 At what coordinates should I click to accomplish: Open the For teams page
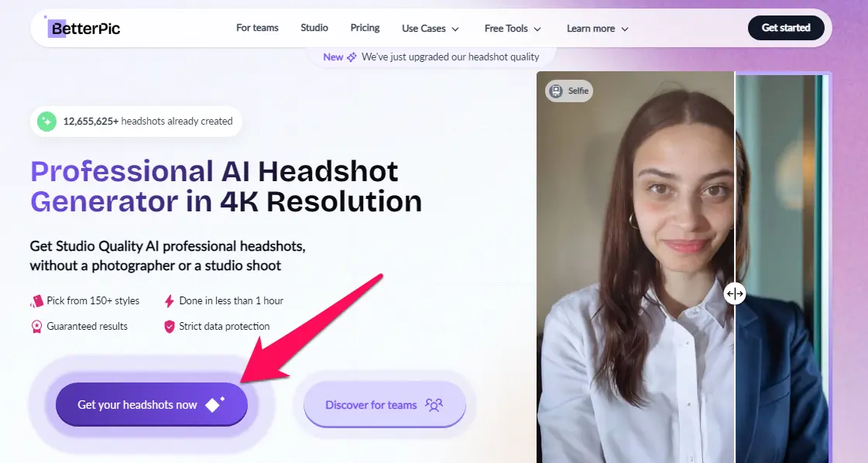tap(257, 28)
